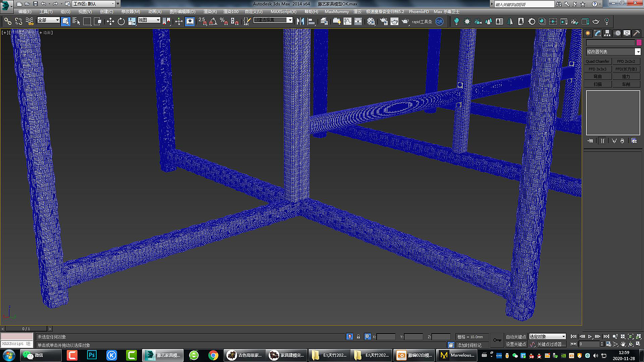Open the selection filter dropdown 全部
Image resolution: width=644 pixels, height=362 pixels.
(48, 20)
